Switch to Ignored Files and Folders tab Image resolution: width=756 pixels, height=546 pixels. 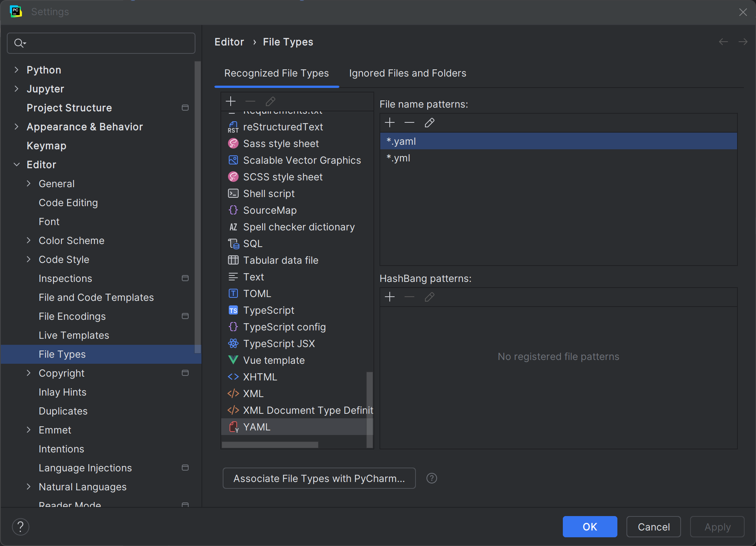(x=408, y=73)
